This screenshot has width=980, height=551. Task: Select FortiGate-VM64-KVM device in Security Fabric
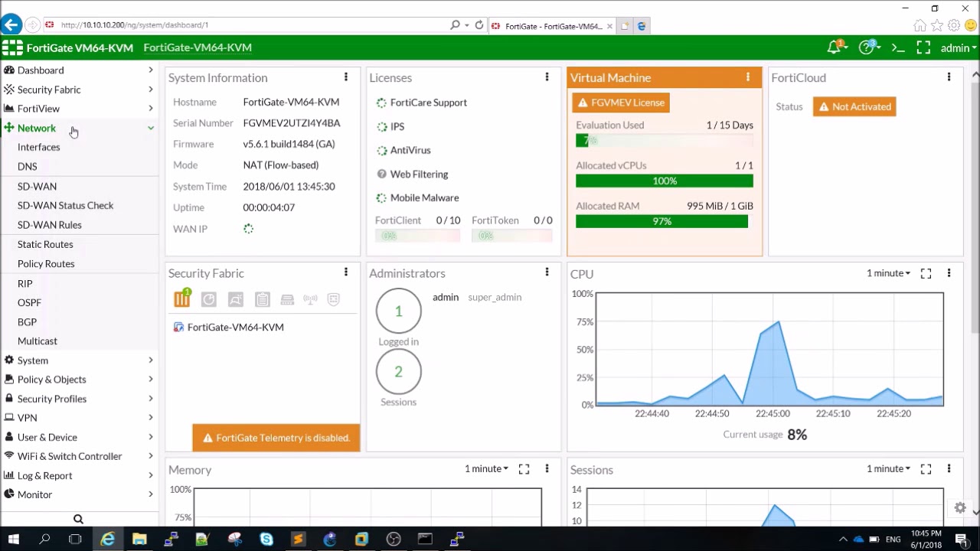click(229, 327)
